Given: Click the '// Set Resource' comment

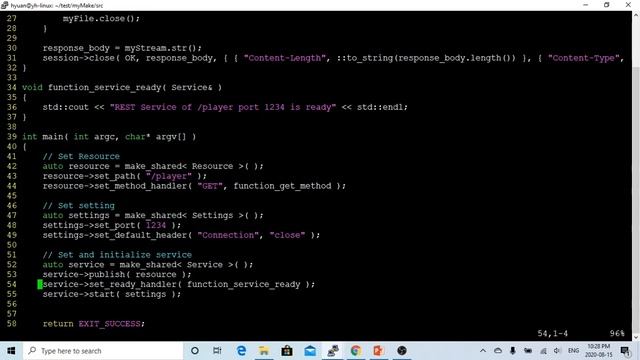Looking at the screenshot, I should [81, 156].
